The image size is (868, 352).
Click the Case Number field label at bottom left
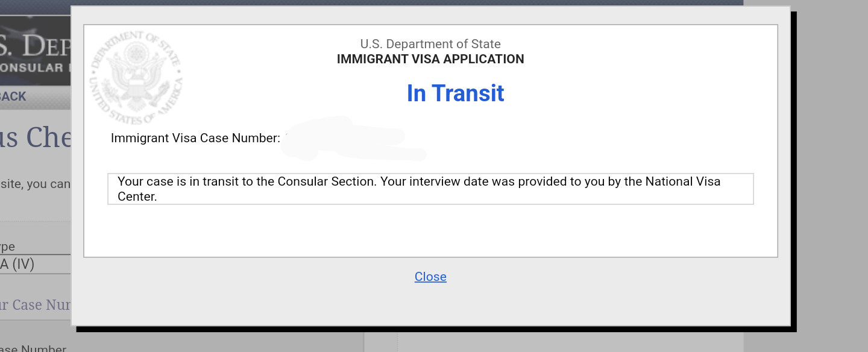point(33,348)
